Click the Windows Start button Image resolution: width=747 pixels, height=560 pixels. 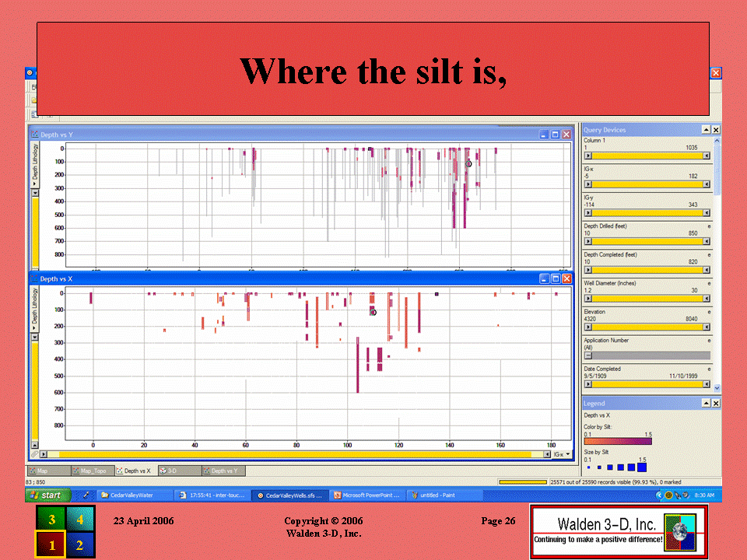point(47,495)
